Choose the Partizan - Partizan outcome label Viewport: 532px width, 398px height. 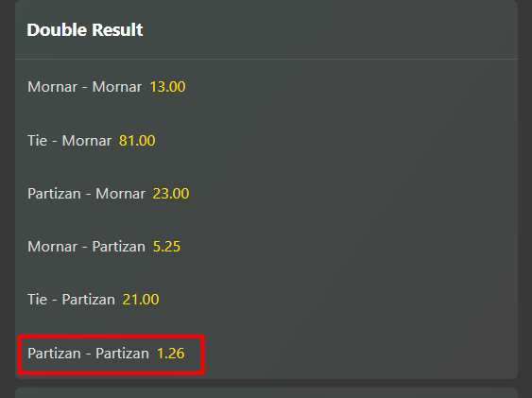(88, 354)
